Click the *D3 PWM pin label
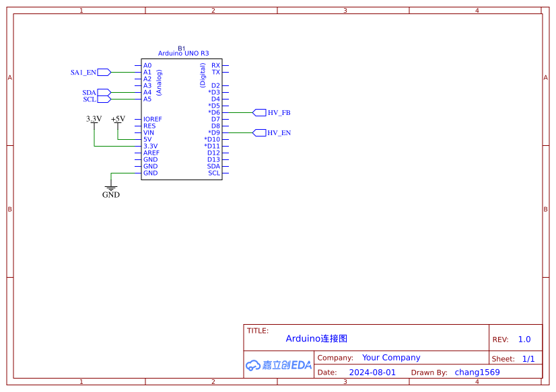556x392 pixels. pyautogui.click(x=214, y=92)
